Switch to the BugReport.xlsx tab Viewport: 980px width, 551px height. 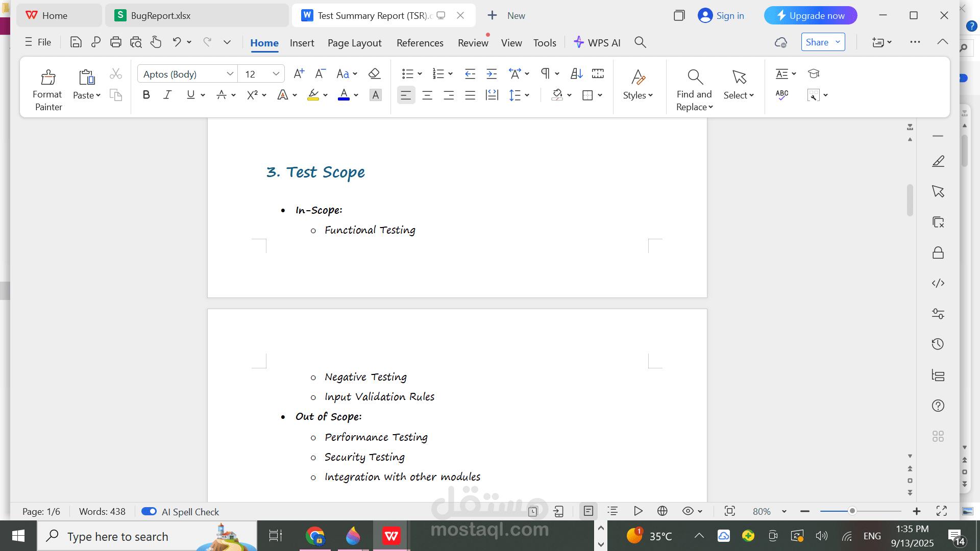160,15
